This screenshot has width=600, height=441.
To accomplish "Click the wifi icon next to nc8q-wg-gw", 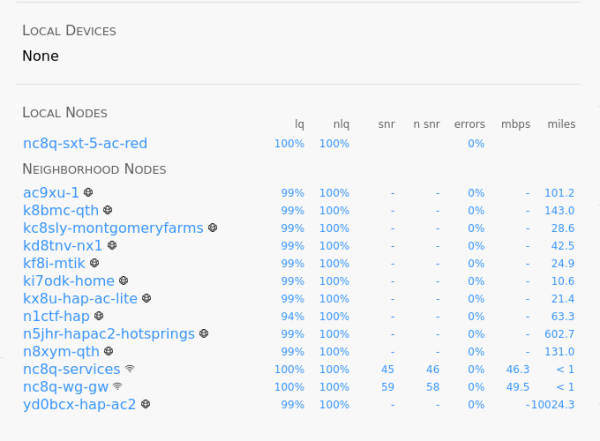I will 118,386.
